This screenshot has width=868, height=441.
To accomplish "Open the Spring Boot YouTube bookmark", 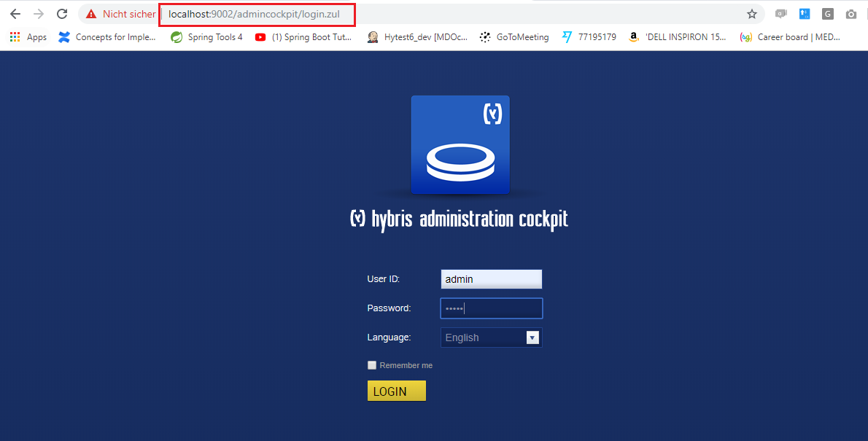I will click(x=303, y=37).
